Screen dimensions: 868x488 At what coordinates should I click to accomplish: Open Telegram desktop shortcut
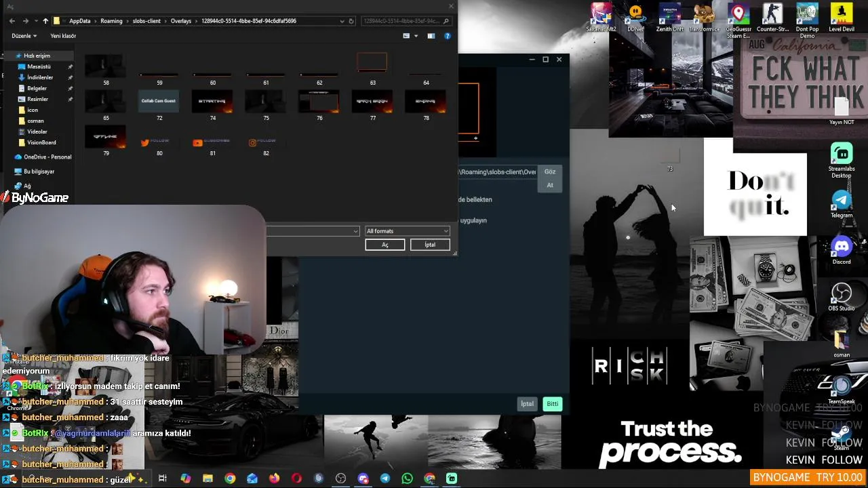(x=842, y=204)
